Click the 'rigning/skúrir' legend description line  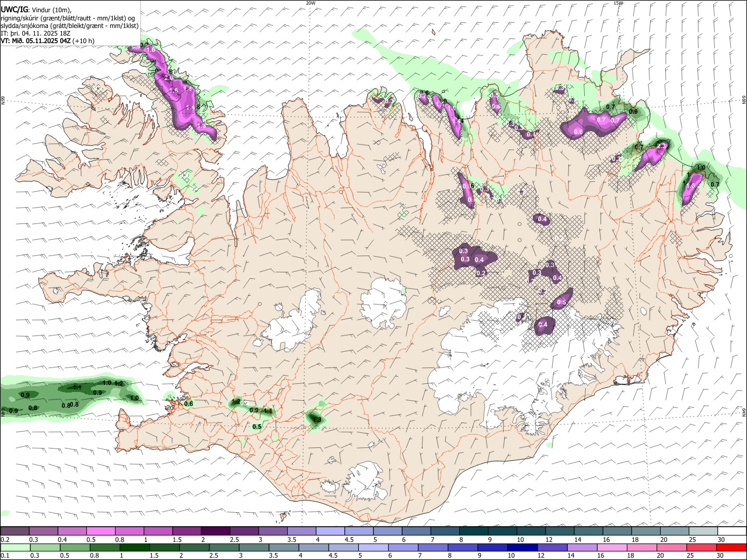tap(68, 17)
